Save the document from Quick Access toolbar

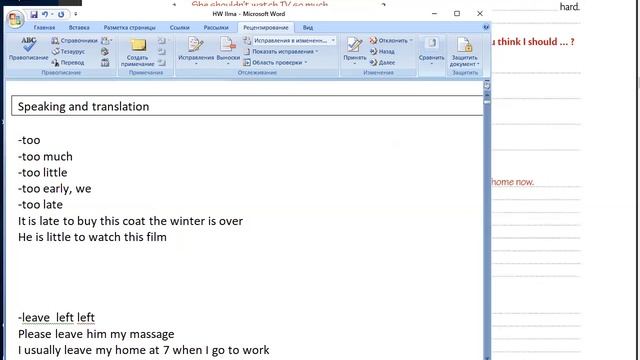click(x=34, y=14)
